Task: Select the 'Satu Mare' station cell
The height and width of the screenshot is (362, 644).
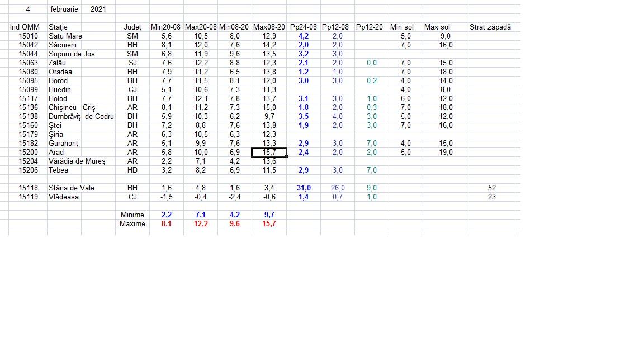Action: (64, 36)
